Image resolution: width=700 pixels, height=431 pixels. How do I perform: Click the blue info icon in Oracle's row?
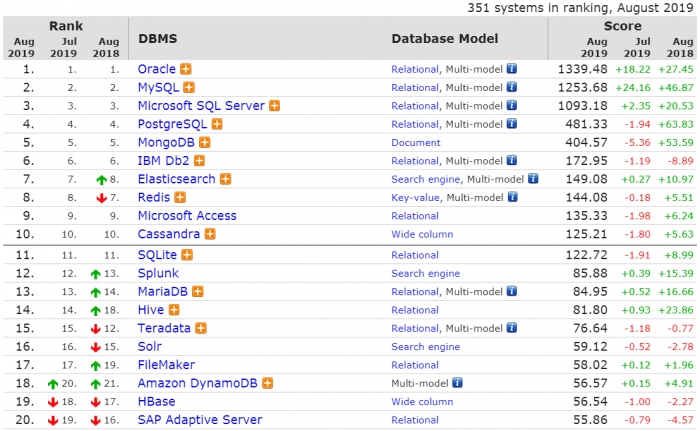(x=512, y=70)
